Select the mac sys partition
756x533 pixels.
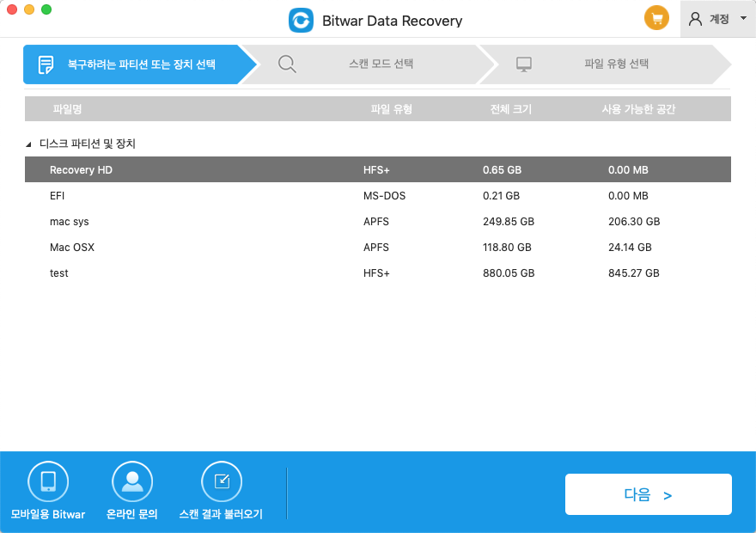377,222
